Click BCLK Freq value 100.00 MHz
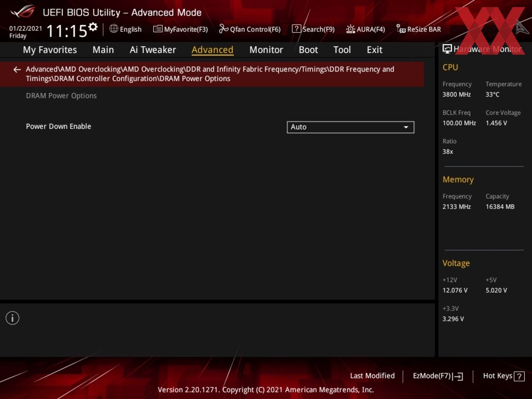Viewport: 532px width, 399px height. pos(459,123)
